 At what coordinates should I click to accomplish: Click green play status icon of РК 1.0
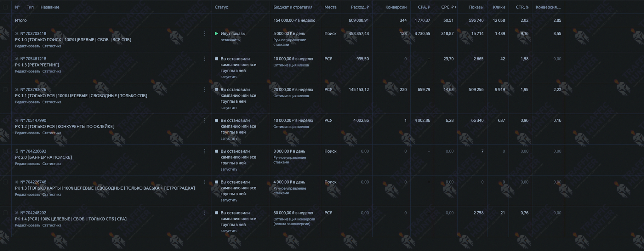coord(216,33)
